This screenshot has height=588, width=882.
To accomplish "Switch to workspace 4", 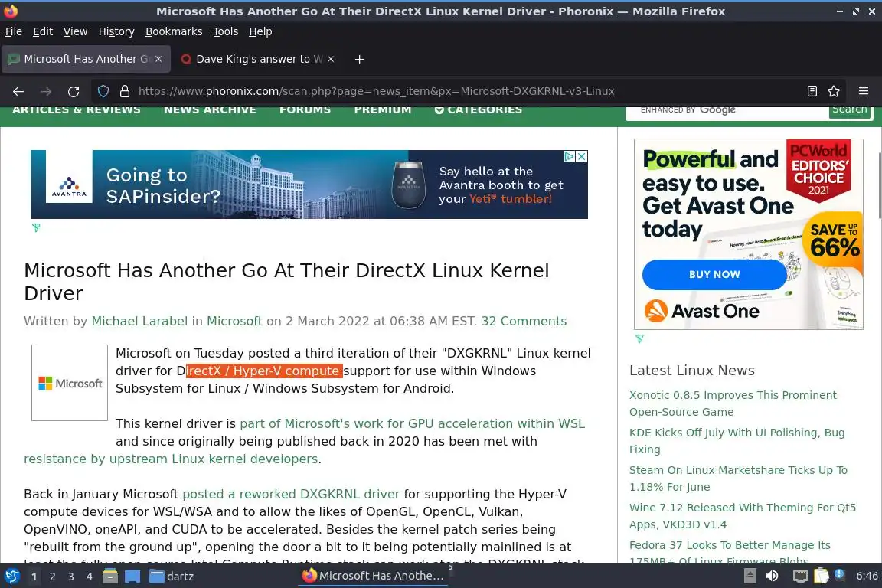I will point(90,577).
